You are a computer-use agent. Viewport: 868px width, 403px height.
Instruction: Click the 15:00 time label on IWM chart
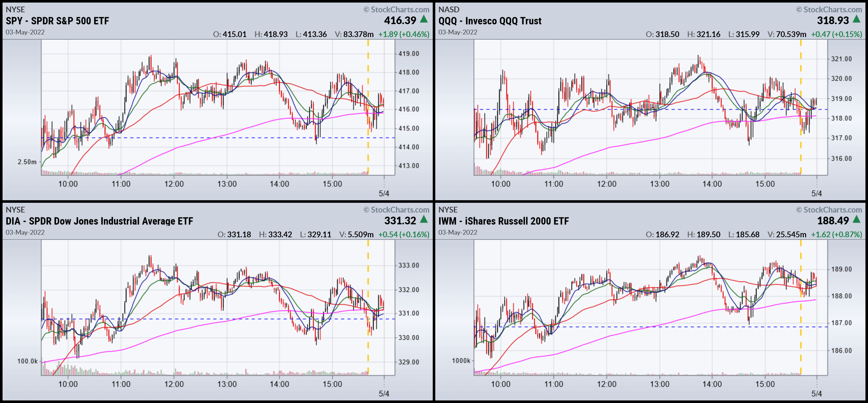click(x=765, y=384)
